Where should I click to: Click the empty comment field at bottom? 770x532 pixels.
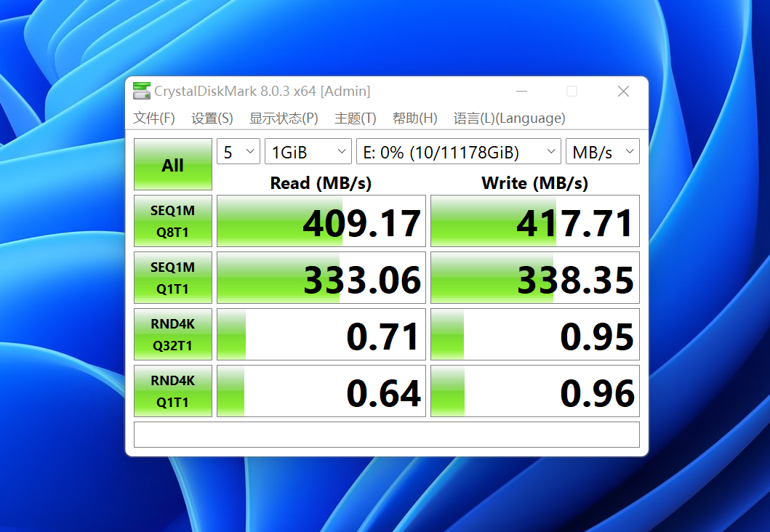[387, 435]
